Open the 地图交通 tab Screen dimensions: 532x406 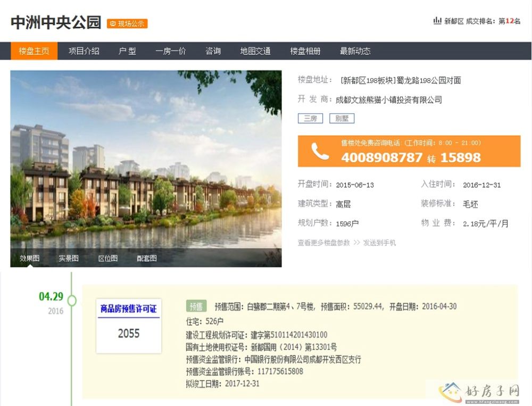pos(255,51)
